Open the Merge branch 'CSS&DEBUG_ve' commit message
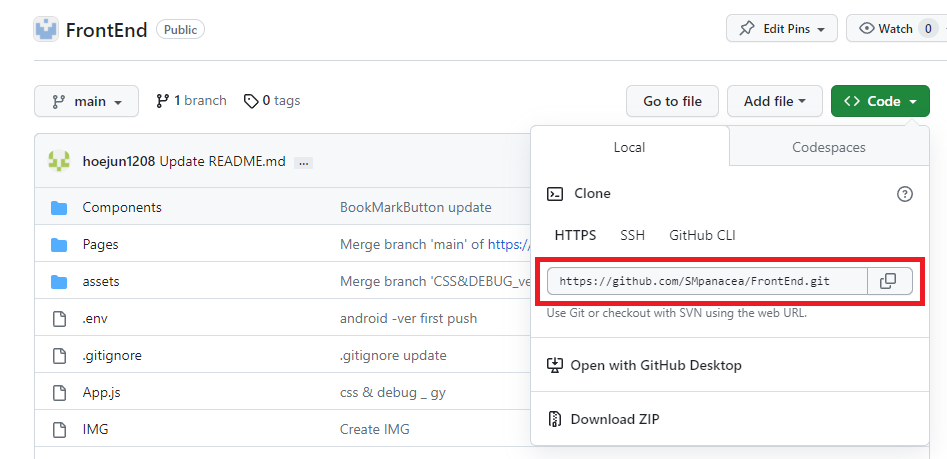Screen dimensions: 947x459 point(435,281)
